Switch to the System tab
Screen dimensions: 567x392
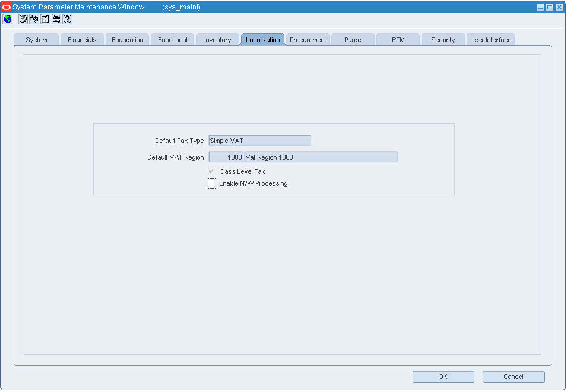point(36,40)
